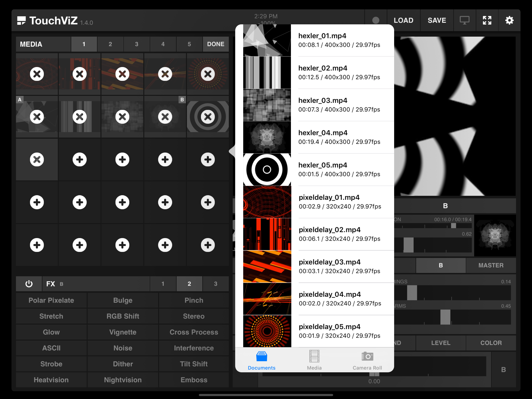Toggle the Nightvision effect
The height and width of the screenshot is (399, 532).
click(123, 380)
